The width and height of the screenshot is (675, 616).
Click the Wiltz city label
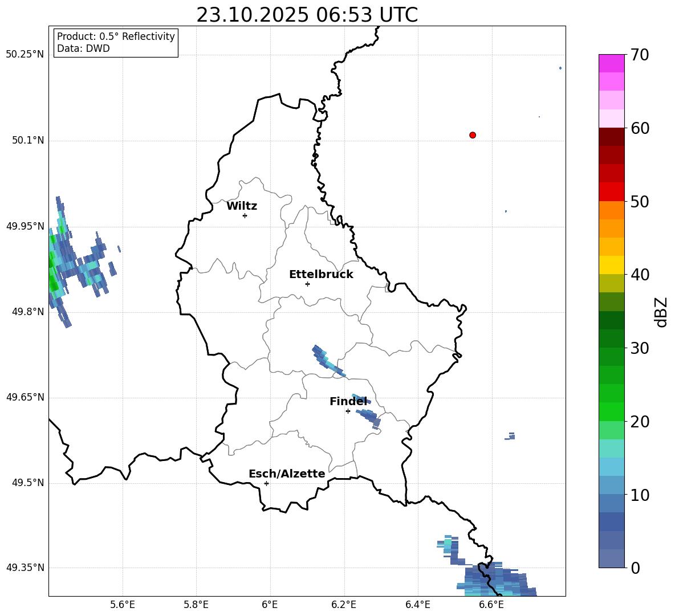click(x=242, y=206)
